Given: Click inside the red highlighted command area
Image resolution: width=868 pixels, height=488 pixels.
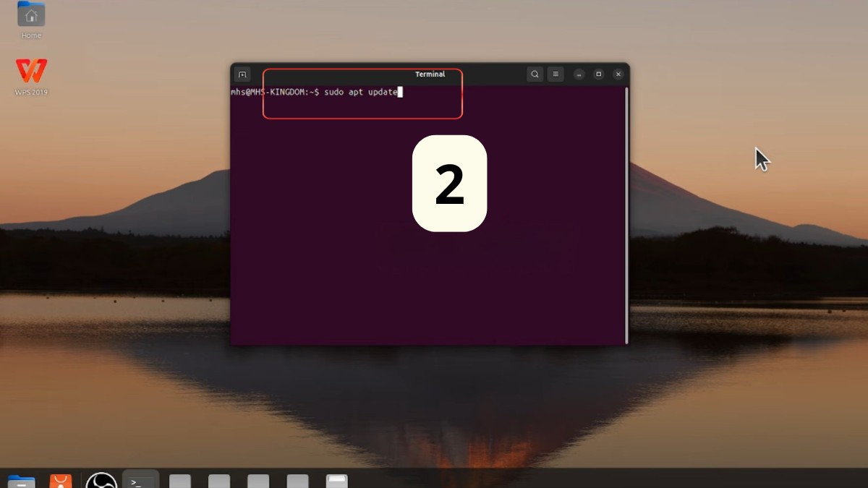Looking at the screenshot, I should pos(362,94).
